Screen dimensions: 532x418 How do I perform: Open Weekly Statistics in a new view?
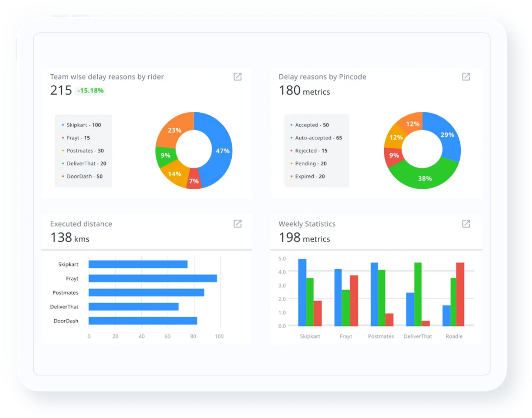[x=466, y=224]
